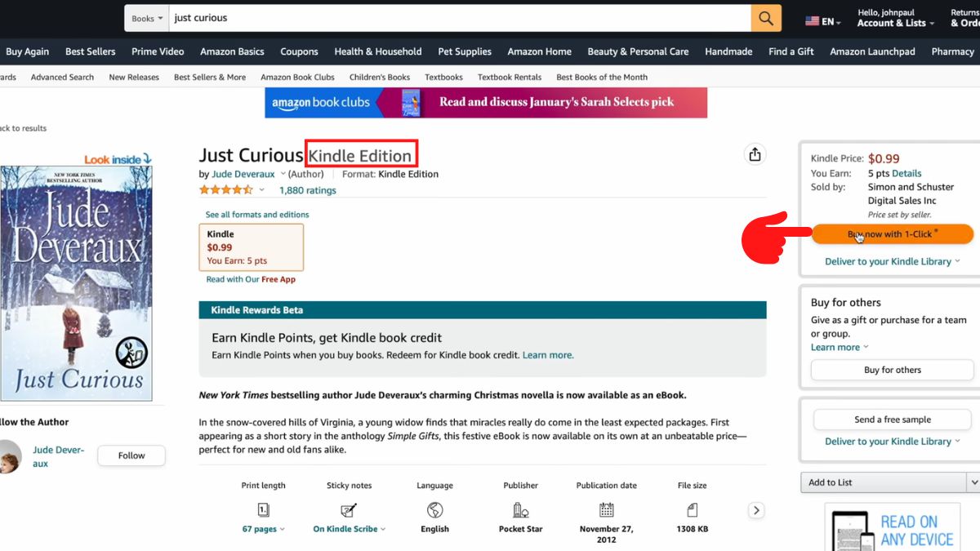980x551 pixels.
Task: Click the author profile photo
Action: point(10,456)
